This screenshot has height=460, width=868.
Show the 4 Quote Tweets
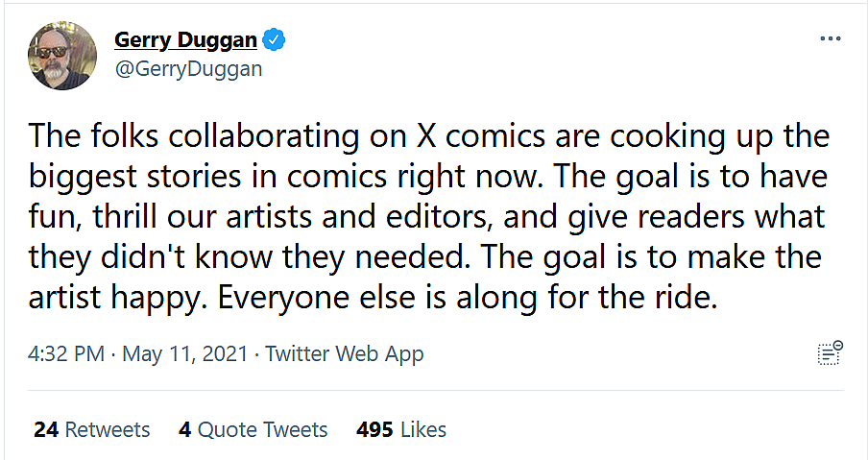tap(253, 429)
